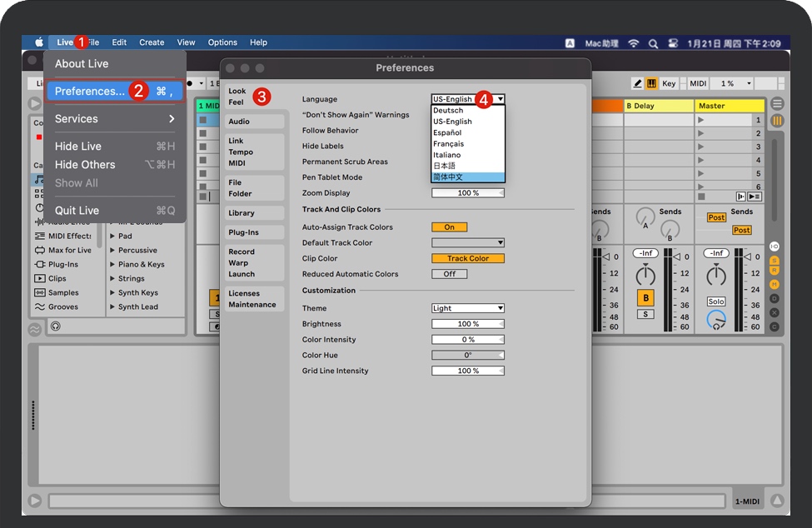Click the Brightness slider field

point(467,324)
